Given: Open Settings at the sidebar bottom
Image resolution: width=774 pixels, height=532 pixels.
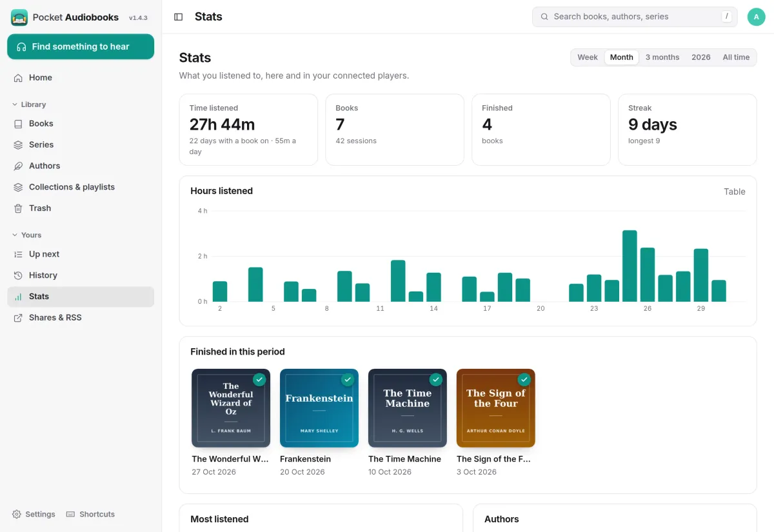Looking at the screenshot, I should coord(34,514).
